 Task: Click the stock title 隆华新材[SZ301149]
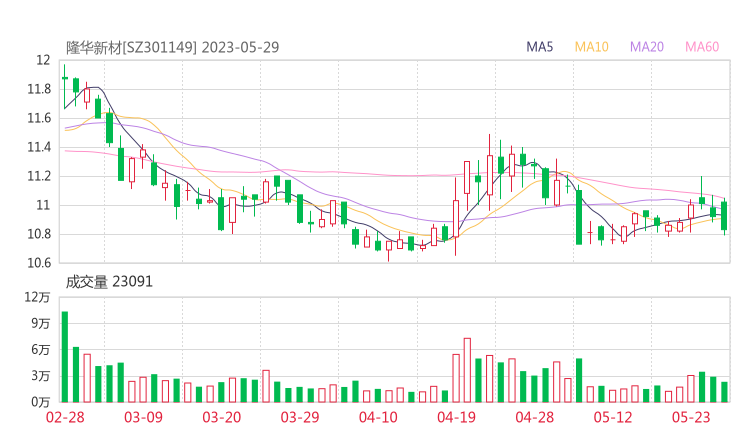click(x=131, y=47)
